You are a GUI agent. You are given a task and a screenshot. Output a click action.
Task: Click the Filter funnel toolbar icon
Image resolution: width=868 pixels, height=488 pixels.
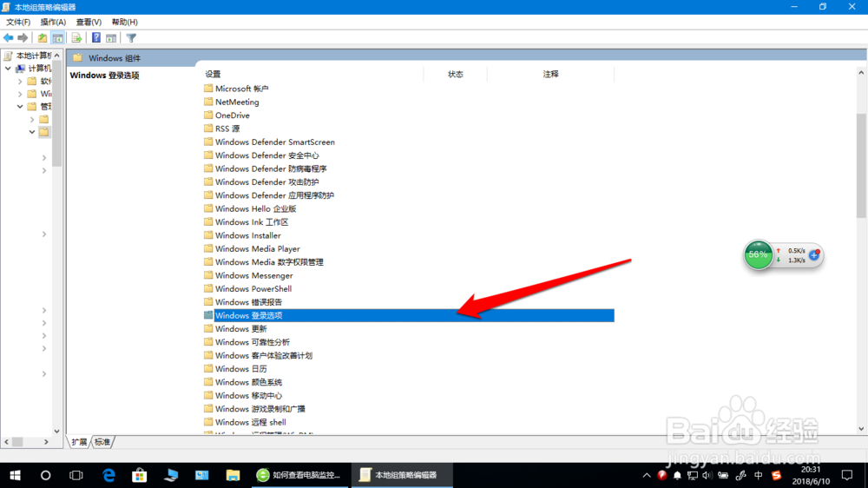click(x=131, y=37)
